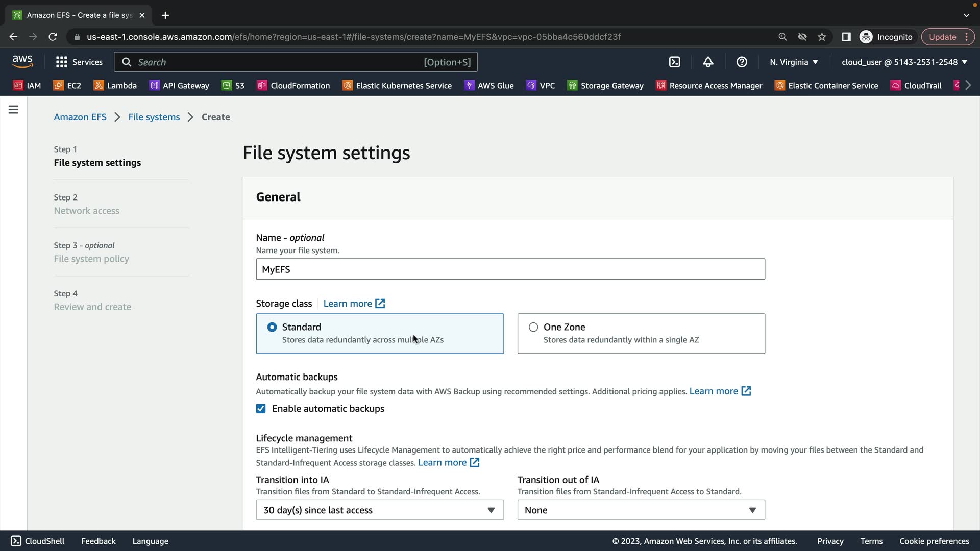Open the VPC shortcut in favorites bar
Viewport: 980px width, 551px height.
tap(541, 86)
